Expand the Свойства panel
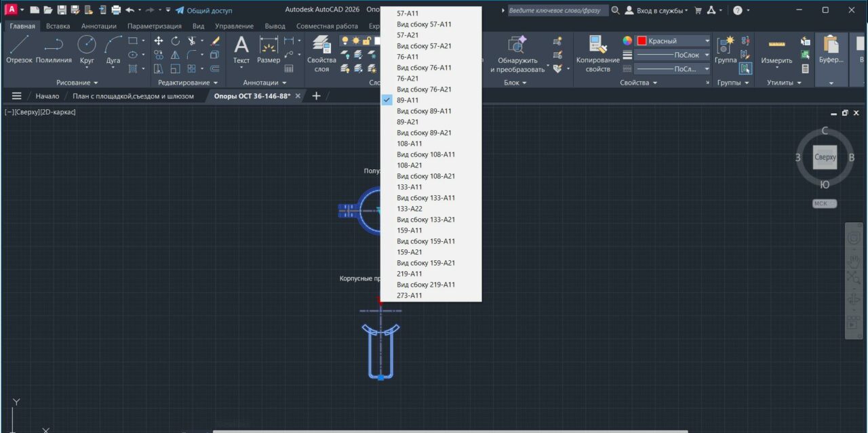 (x=639, y=83)
